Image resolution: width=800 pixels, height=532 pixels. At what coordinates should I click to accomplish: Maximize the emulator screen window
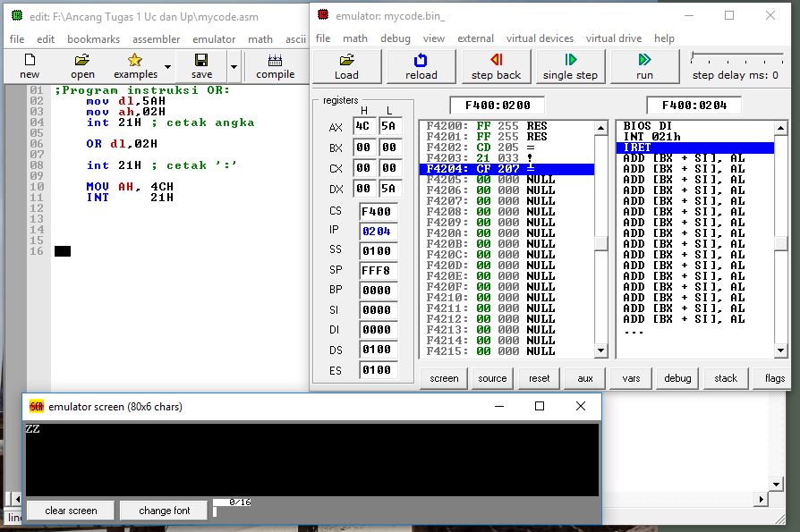[x=540, y=406]
